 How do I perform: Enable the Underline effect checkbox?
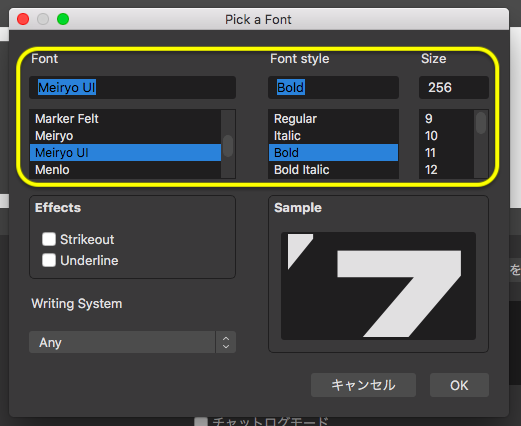click(x=49, y=260)
